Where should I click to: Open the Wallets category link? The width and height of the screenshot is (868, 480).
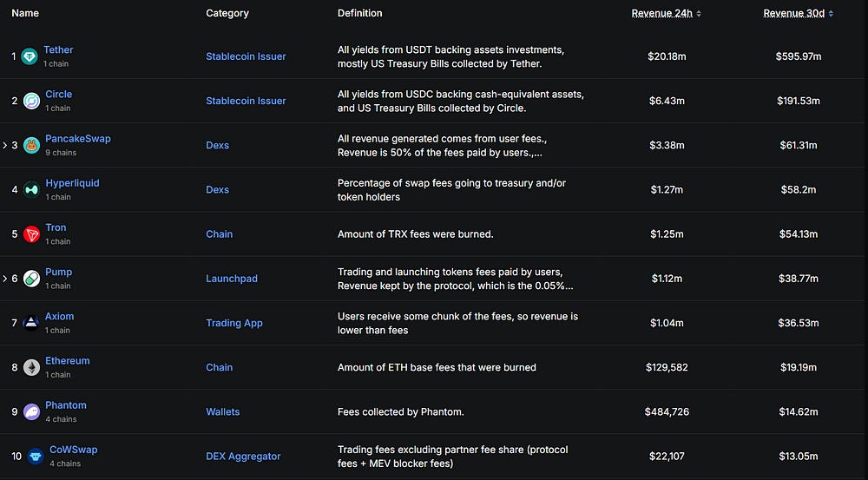(222, 412)
